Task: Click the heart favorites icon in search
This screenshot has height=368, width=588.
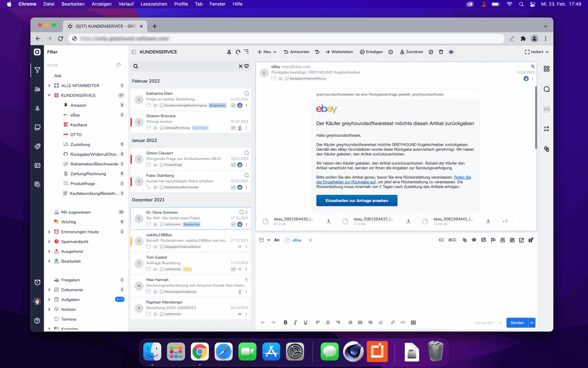Action: coord(246,66)
